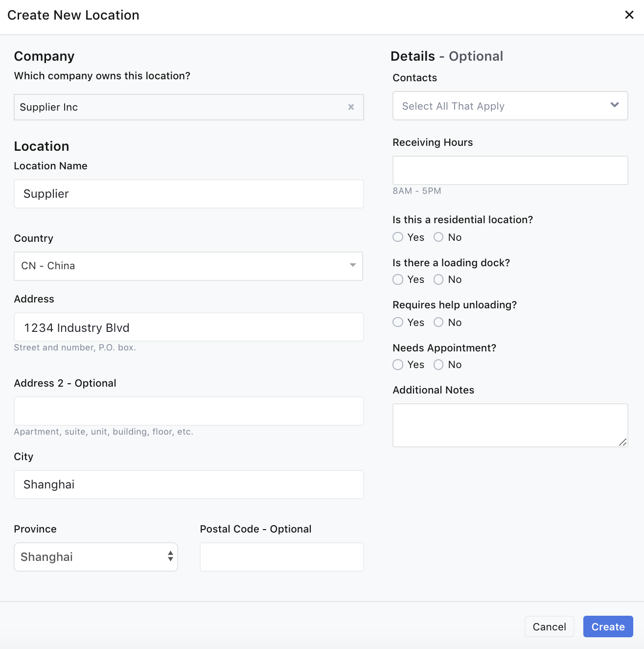
Task: Clear the Supplier Inc company selection
Action: pyautogui.click(x=351, y=107)
